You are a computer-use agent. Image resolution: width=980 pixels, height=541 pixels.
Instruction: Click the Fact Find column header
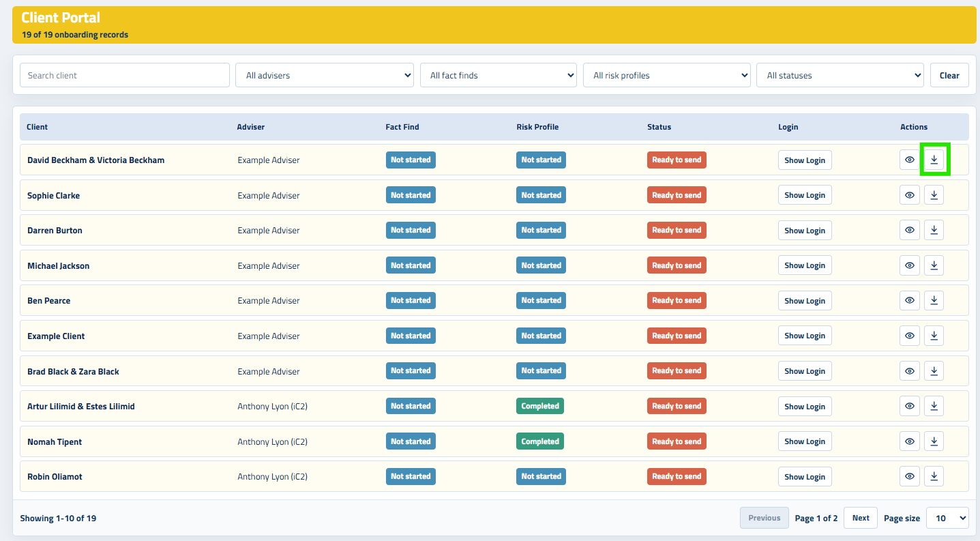point(402,127)
